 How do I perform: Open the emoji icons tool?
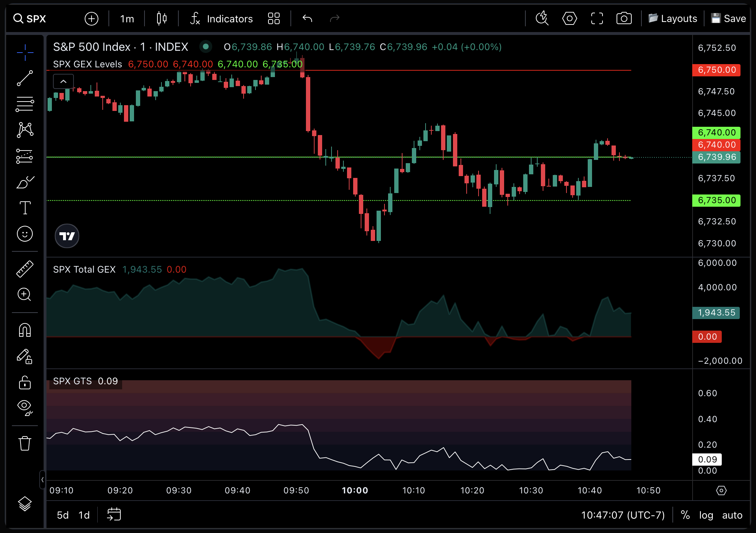25,234
